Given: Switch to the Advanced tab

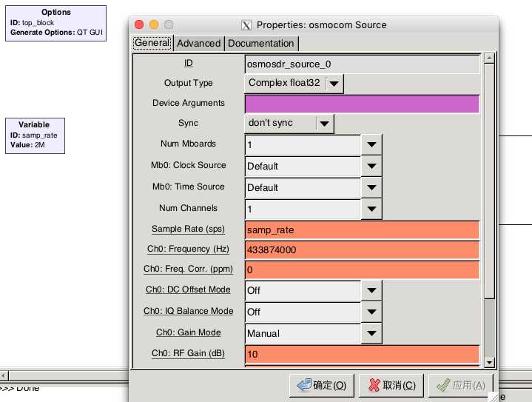Looking at the screenshot, I should 198,44.
